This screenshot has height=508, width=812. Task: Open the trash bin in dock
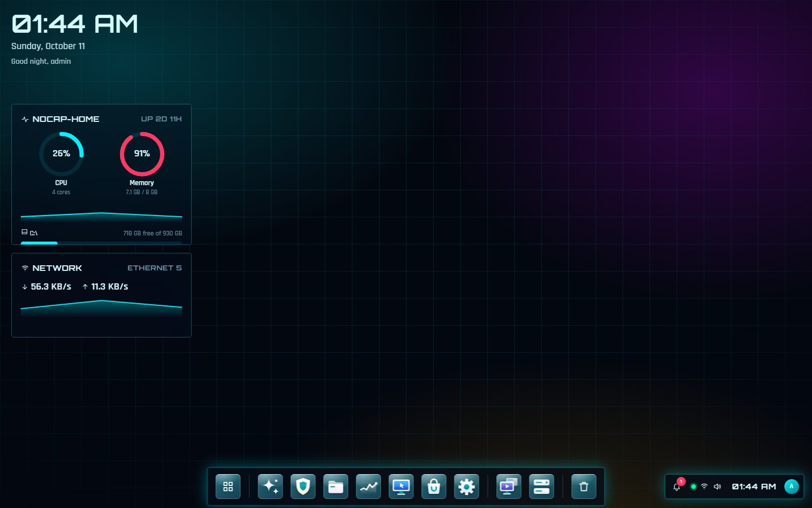584,487
